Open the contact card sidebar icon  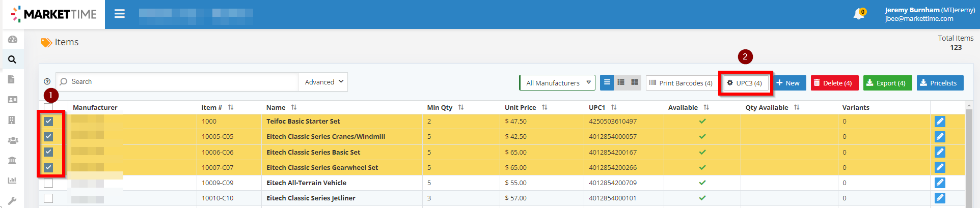pyautogui.click(x=12, y=100)
